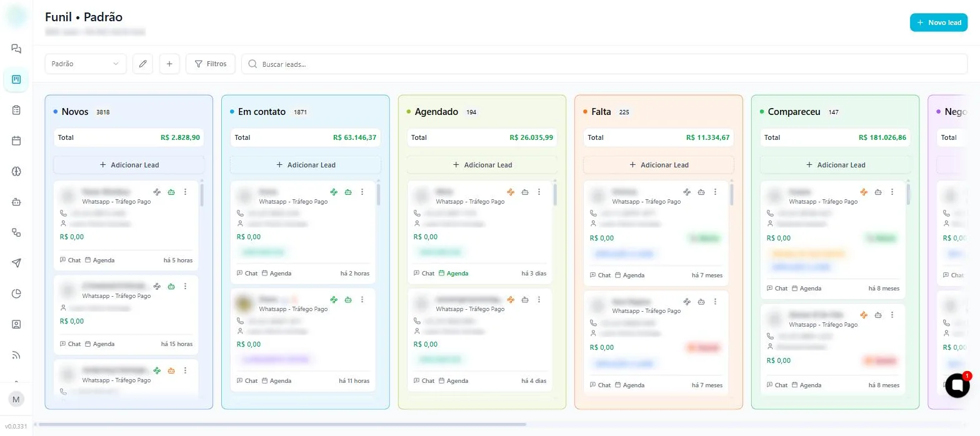Screen dimensions: 980x436
Task: Click the Compareceu column header title
Action: coord(794,112)
